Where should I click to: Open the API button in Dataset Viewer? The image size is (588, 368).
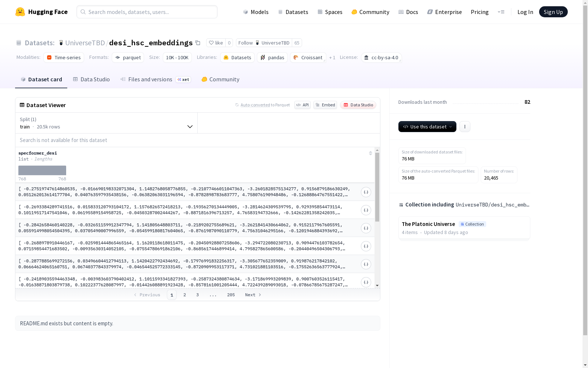(302, 105)
